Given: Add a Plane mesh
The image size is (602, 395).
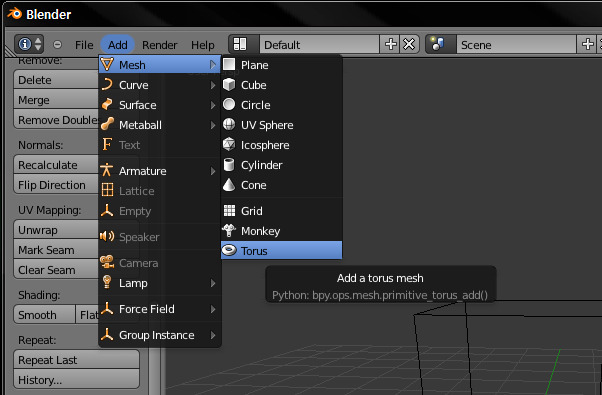Looking at the screenshot, I should pyautogui.click(x=281, y=65).
